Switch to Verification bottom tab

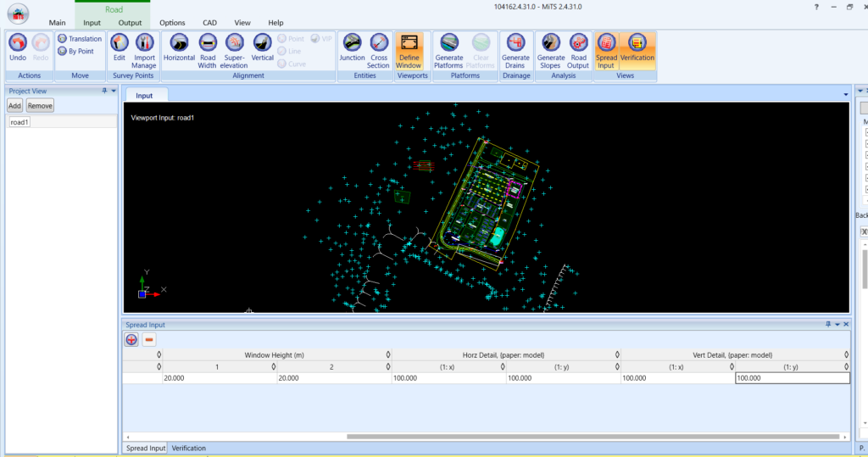coord(189,449)
